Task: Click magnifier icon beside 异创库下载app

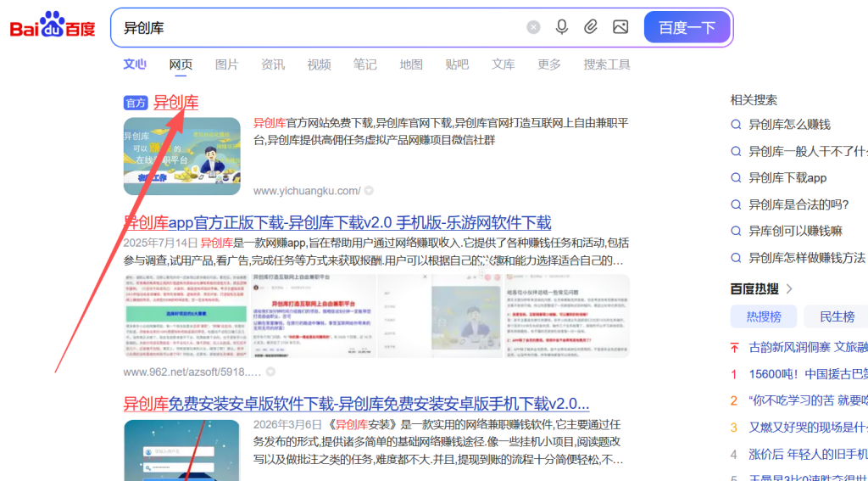Action: (736, 178)
